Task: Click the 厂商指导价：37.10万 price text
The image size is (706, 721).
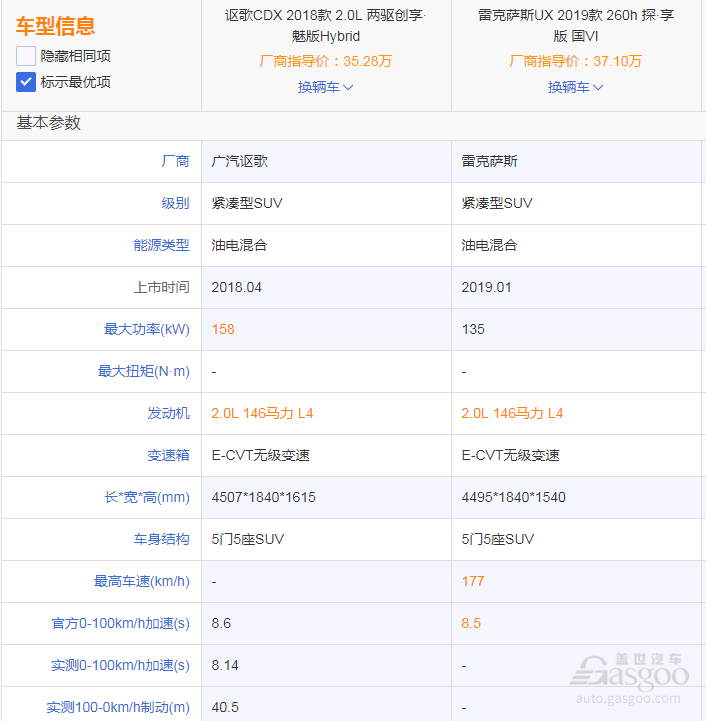Action: 575,61
